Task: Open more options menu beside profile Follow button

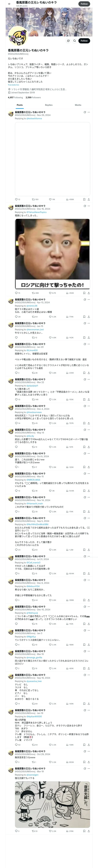Action: (x=75, y=41)
